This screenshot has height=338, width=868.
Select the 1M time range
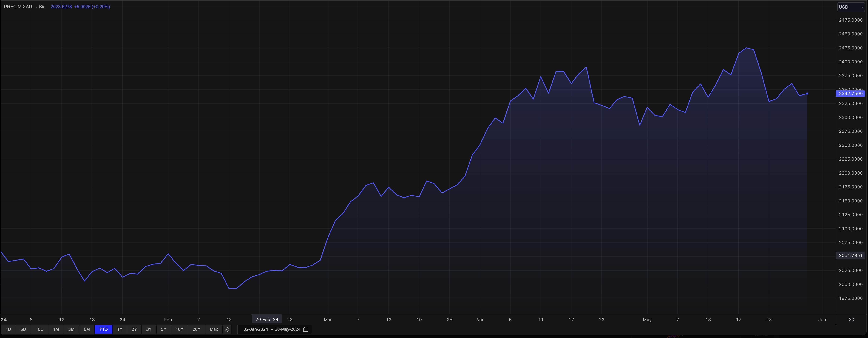56,329
